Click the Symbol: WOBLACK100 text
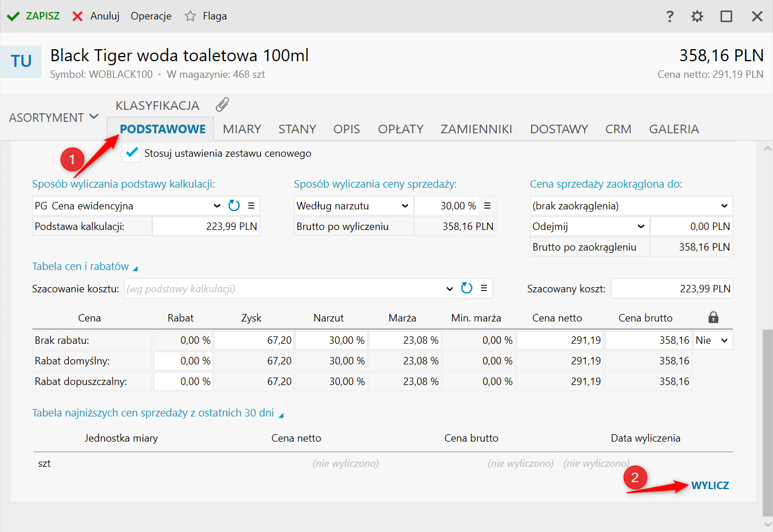 pos(101,74)
